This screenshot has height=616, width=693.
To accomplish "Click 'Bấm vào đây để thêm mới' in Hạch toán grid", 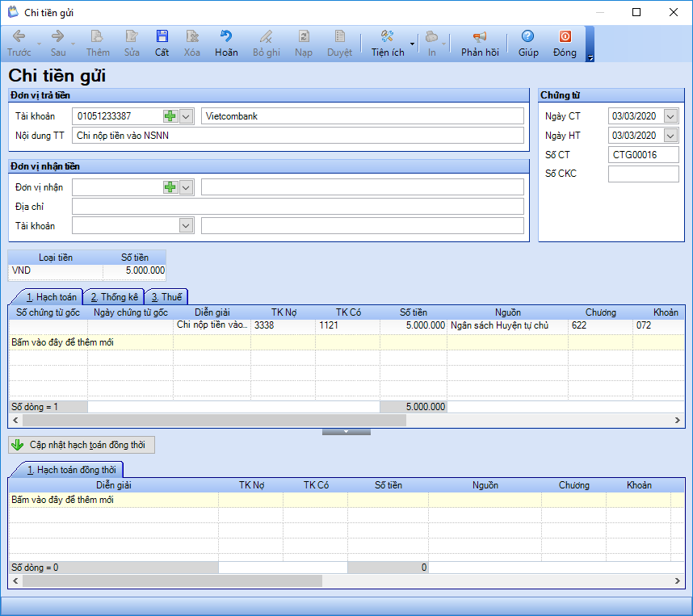I will click(63, 342).
